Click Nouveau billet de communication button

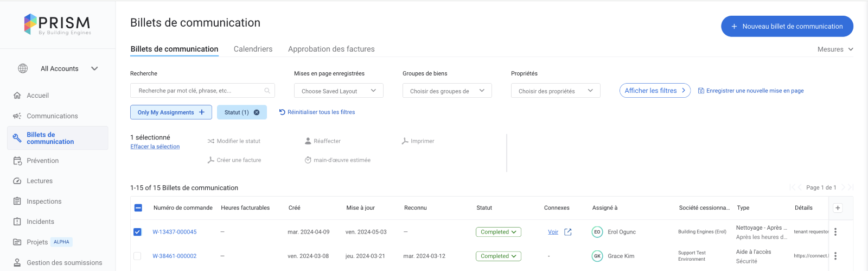click(787, 26)
